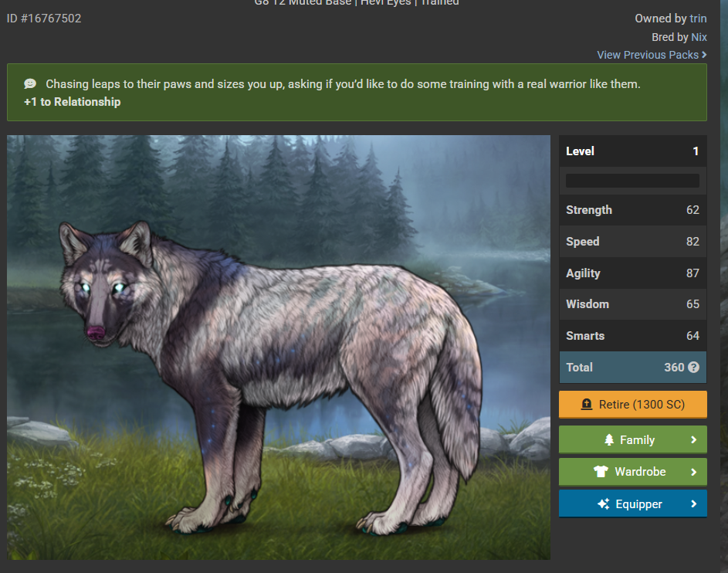Click the Retire (1300 SC) button

pos(633,405)
